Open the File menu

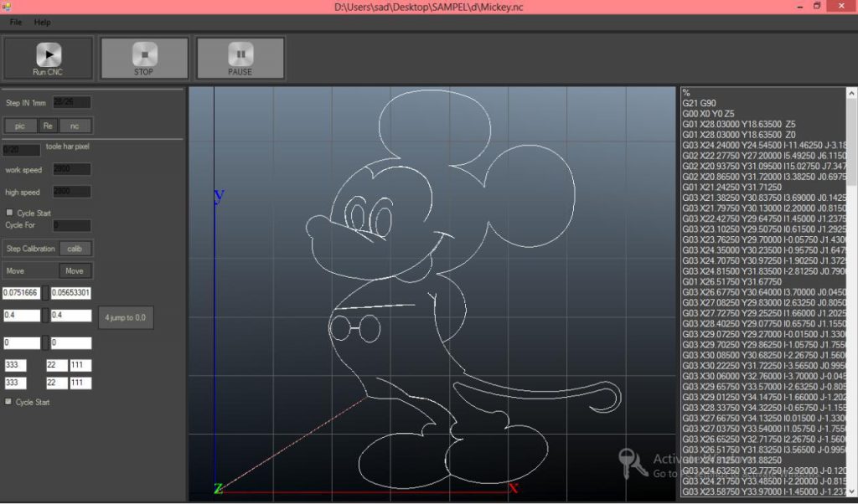(16, 23)
